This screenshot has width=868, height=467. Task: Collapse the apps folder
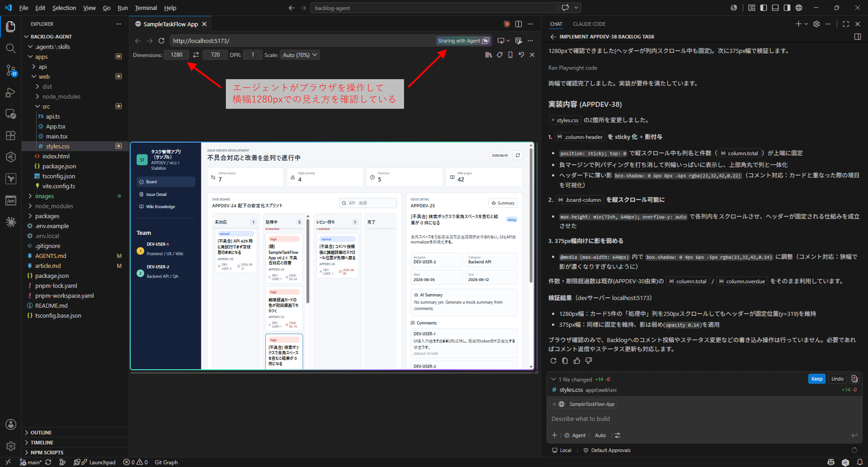click(75, 57)
